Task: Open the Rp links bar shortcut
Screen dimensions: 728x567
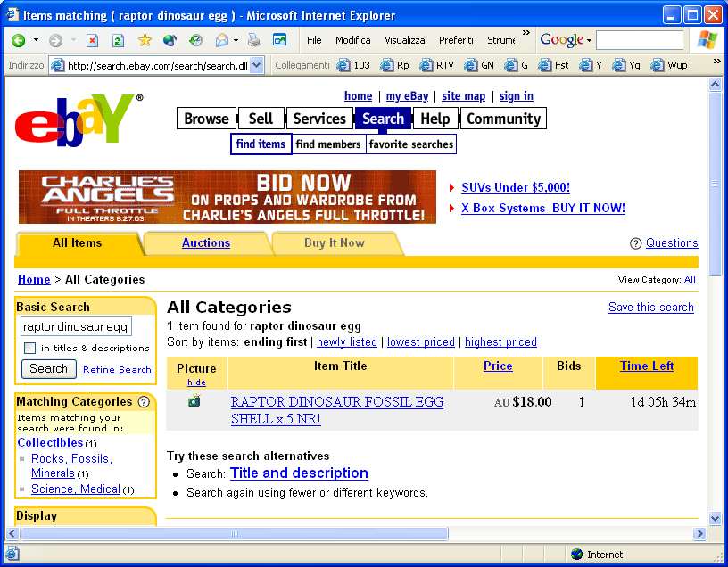Action: pos(394,65)
